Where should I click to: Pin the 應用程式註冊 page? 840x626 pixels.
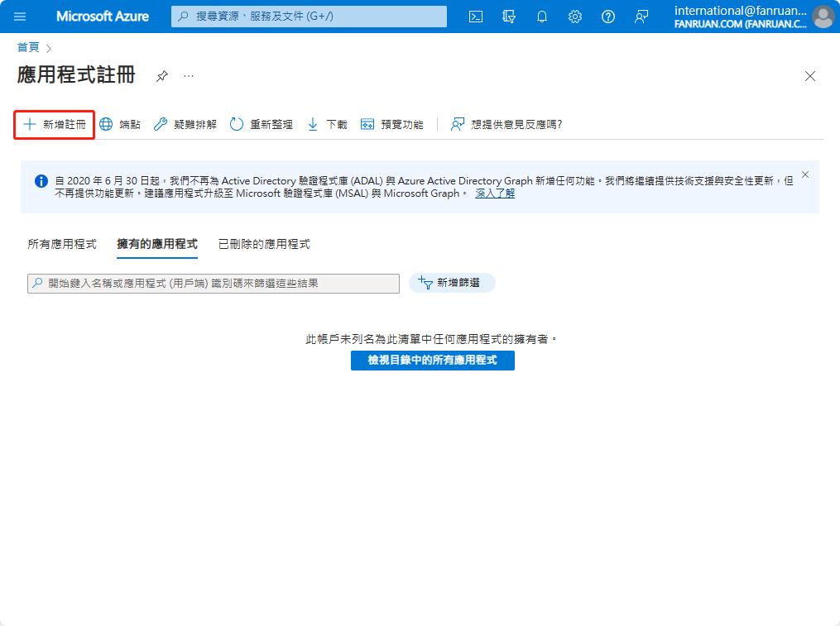161,76
